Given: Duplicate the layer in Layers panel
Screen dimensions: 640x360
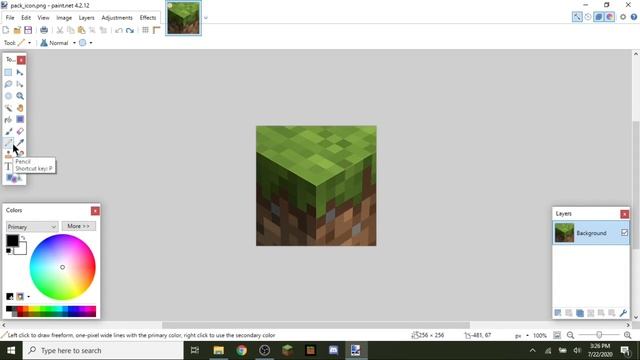Looking at the screenshot, I should [580, 313].
